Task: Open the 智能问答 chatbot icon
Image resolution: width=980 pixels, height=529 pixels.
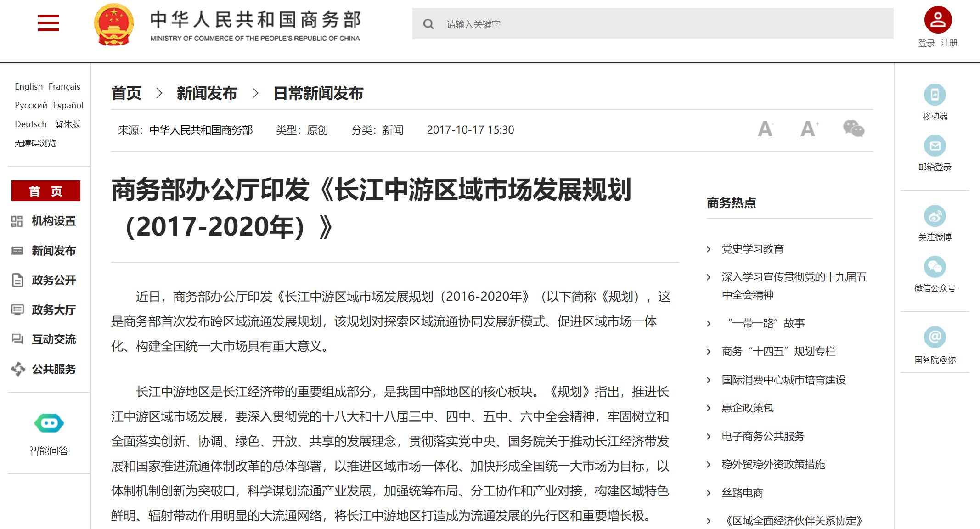Action: pyautogui.click(x=49, y=423)
